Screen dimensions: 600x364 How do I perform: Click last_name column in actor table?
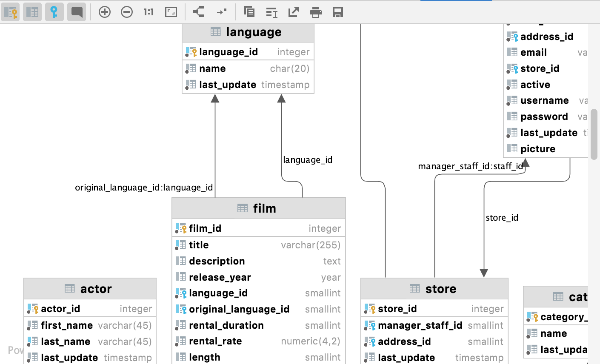tap(90, 341)
